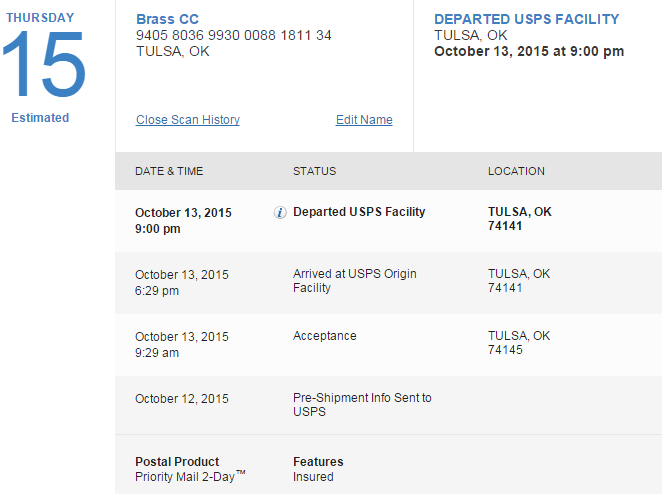Collapse the tracking details via Close Scan History

pos(188,120)
